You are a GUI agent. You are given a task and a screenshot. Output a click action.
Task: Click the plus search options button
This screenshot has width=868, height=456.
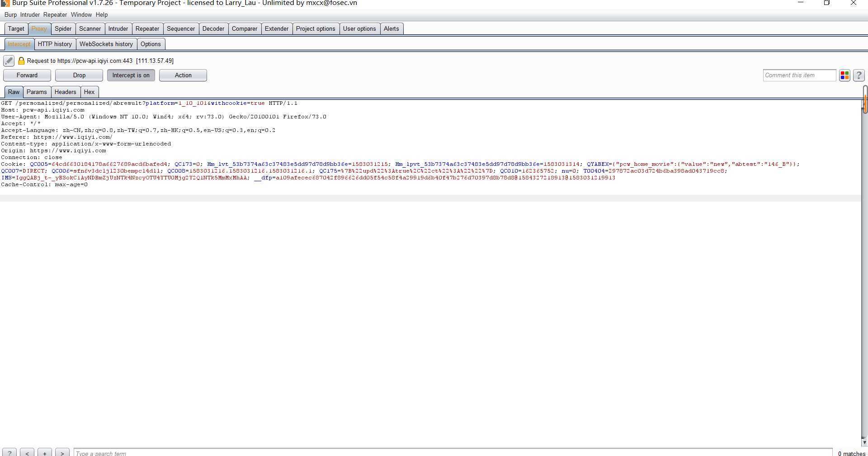click(44, 452)
